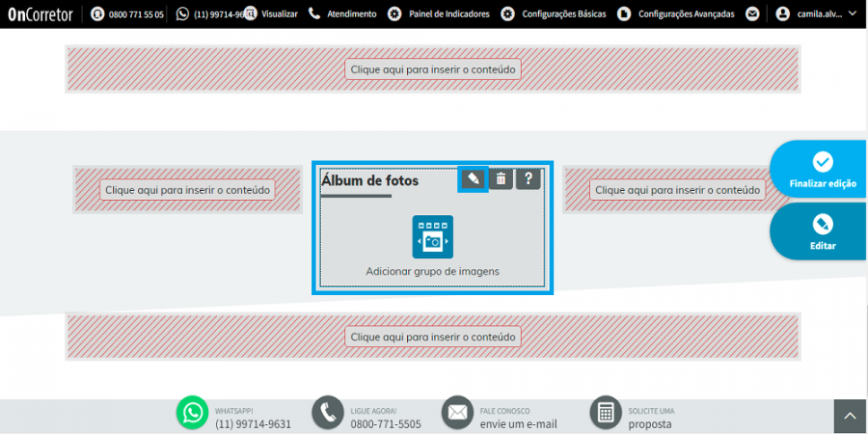Screen dimensions: 868x434
Task: Click the headset support icon near 0800 number
Action: 97,14
